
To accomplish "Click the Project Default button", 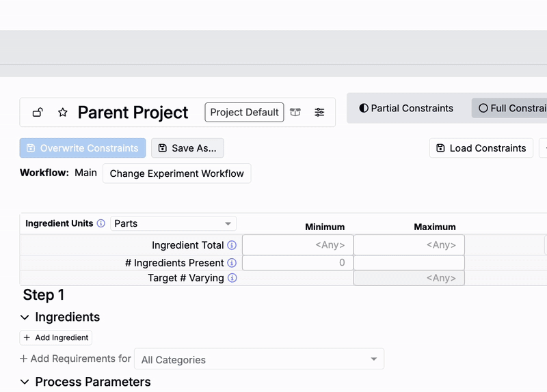I will point(244,113).
